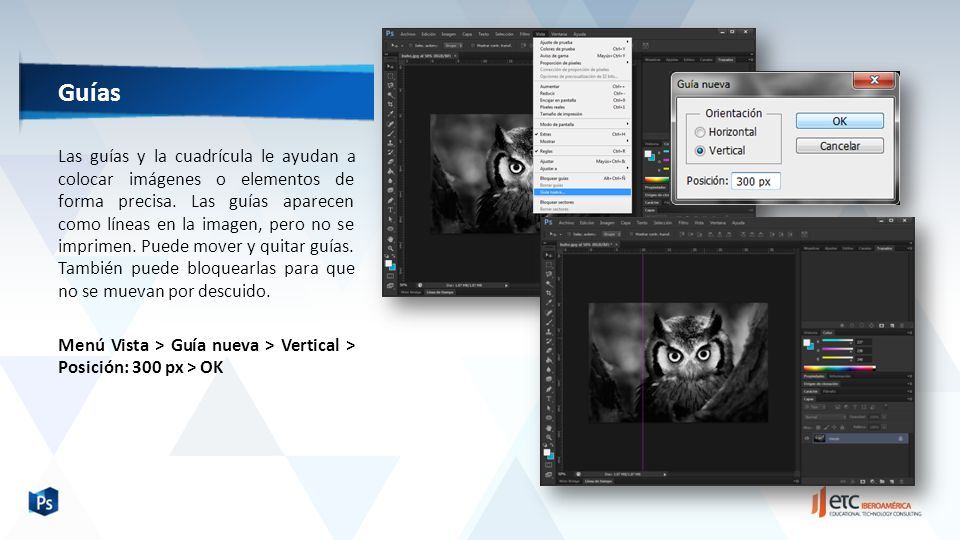Select Pen tool in front Photoshop window

click(x=549, y=389)
